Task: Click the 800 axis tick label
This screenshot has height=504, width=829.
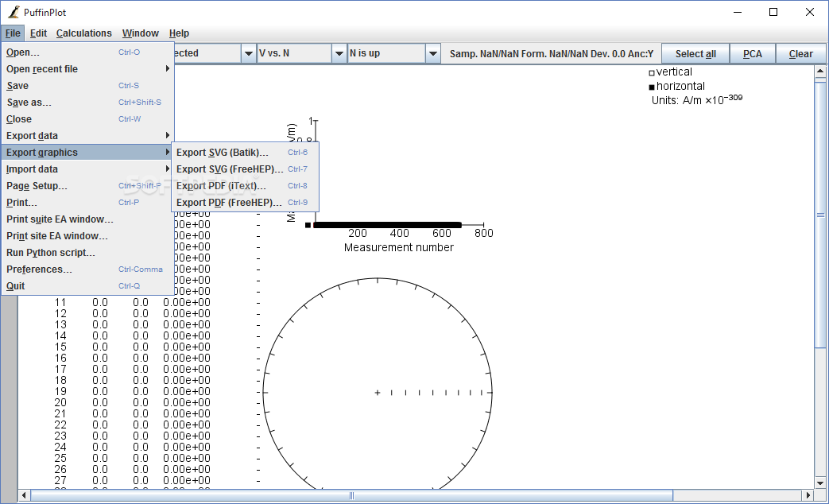Action: point(484,233)
